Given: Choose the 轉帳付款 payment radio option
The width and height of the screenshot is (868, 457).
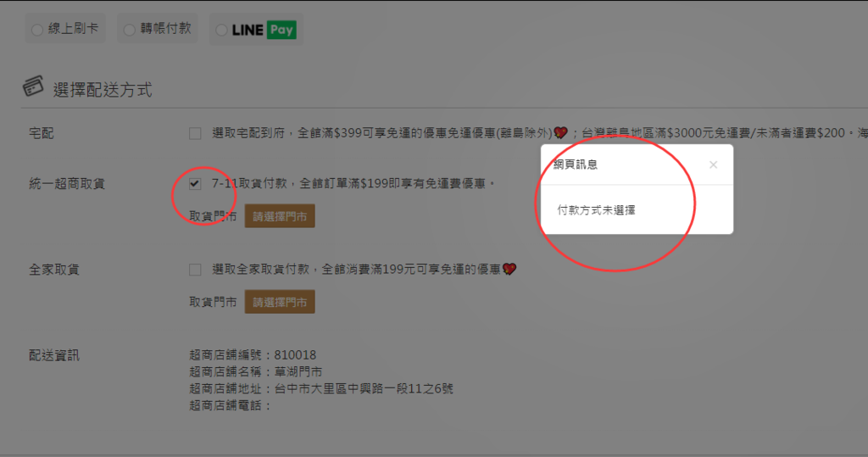Looking at the screenshot, I should click(129, 30).
